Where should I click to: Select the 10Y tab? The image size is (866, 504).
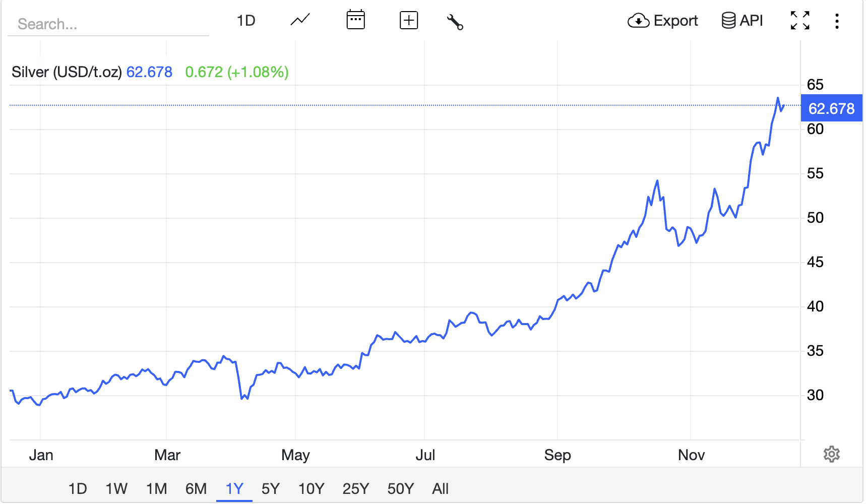[311, 488]
